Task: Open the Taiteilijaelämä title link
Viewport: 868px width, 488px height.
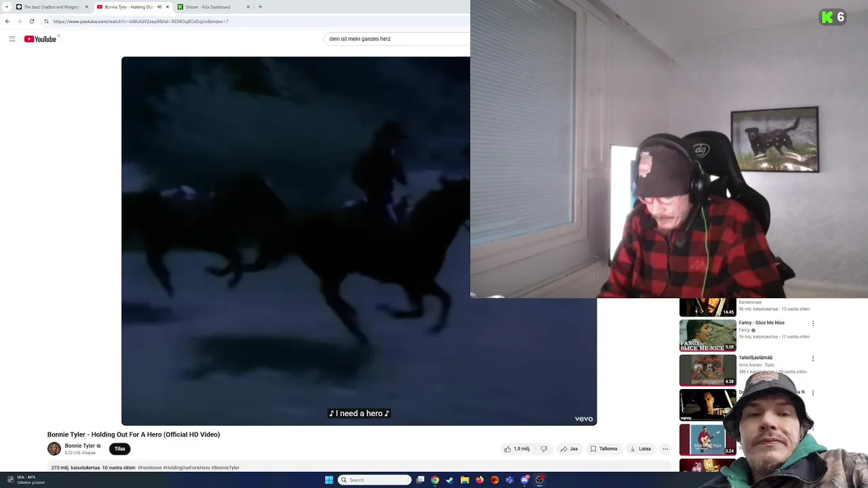Action: coord(755,357)
